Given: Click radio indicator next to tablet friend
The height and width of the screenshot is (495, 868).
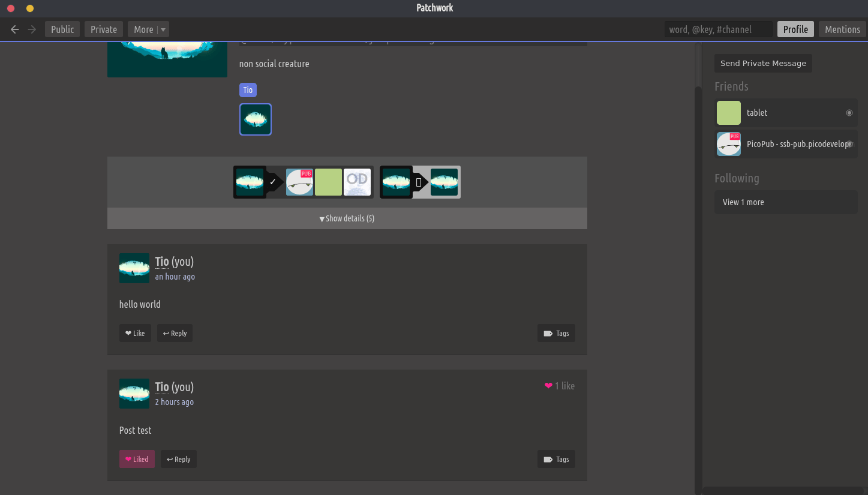Looking at the screenshot, I should [x=849, y=113].
